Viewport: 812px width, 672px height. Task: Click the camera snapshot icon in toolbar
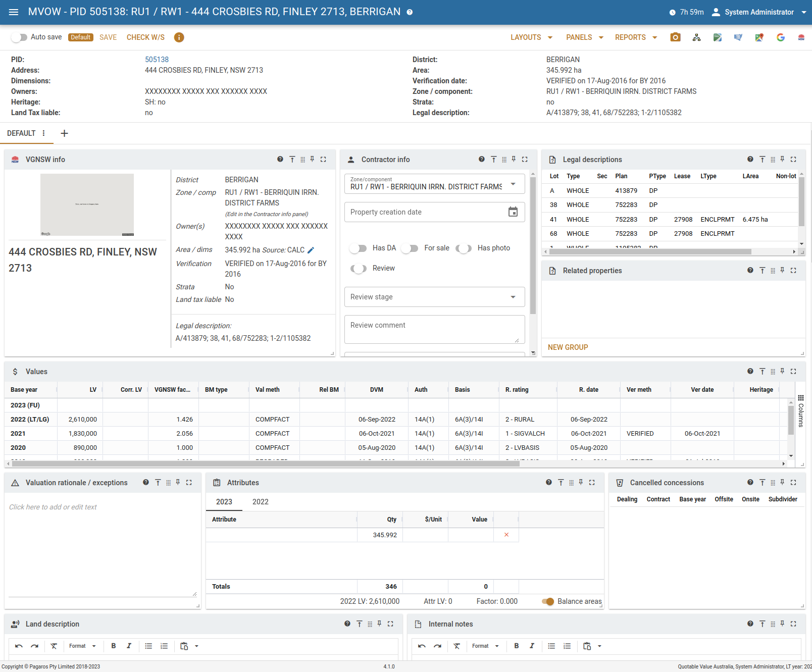pos(675,37)
